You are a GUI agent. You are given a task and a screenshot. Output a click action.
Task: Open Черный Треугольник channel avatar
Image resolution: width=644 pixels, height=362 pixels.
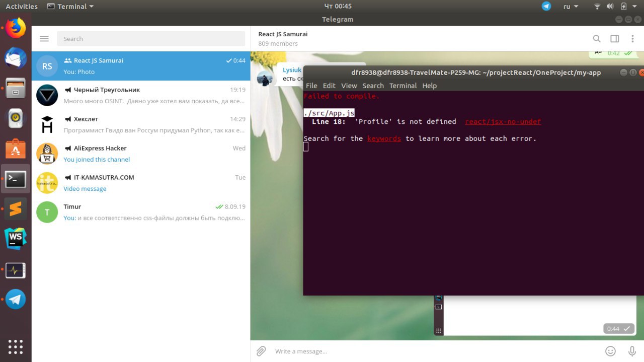pos(47,95)
